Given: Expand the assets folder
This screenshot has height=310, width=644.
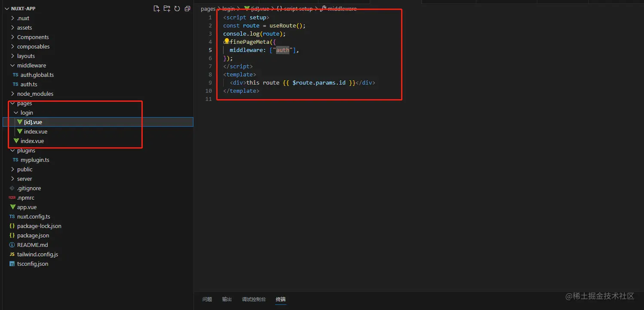Looking at the screenshot, I should coord(12,27).
